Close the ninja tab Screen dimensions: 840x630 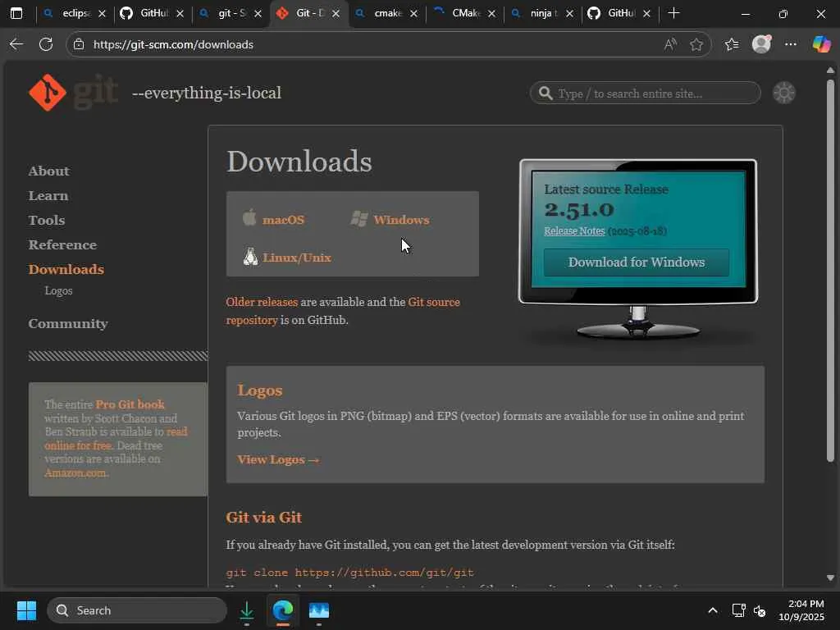click(x=569, y=13)
